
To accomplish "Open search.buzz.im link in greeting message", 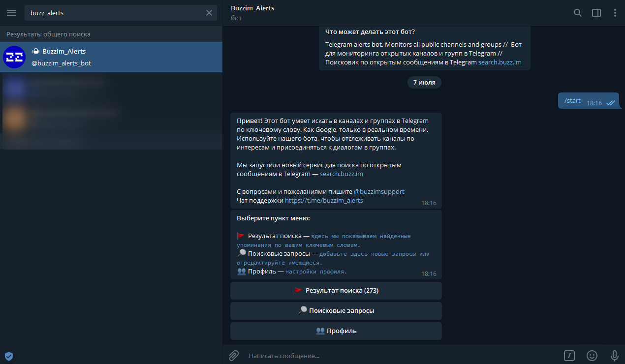I will [x=341, y=174].
